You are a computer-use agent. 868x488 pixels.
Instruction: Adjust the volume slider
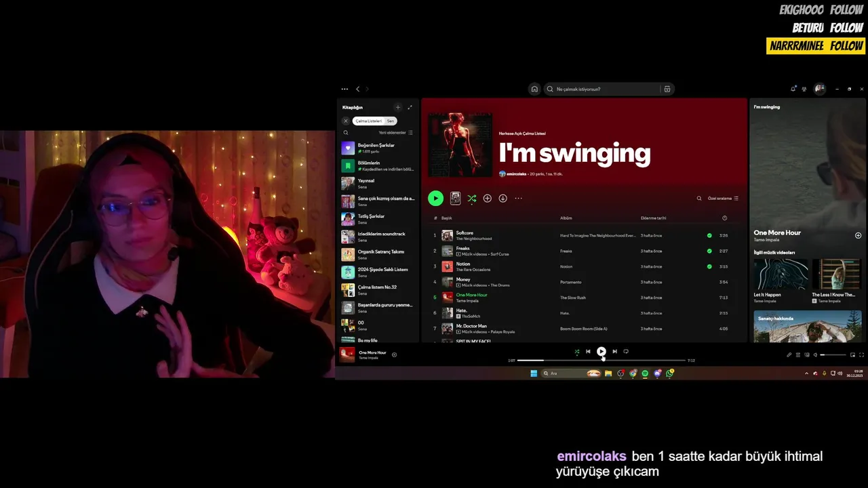833,354
